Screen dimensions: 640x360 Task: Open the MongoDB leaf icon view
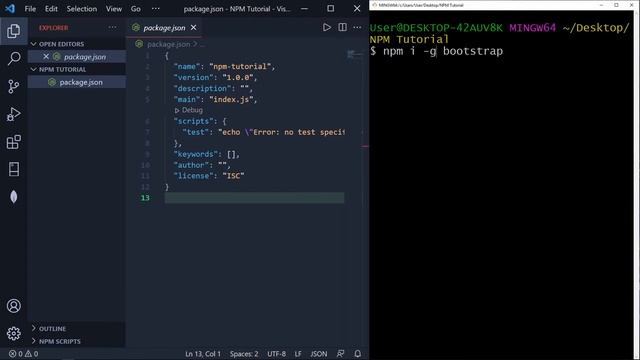(13, 197)
